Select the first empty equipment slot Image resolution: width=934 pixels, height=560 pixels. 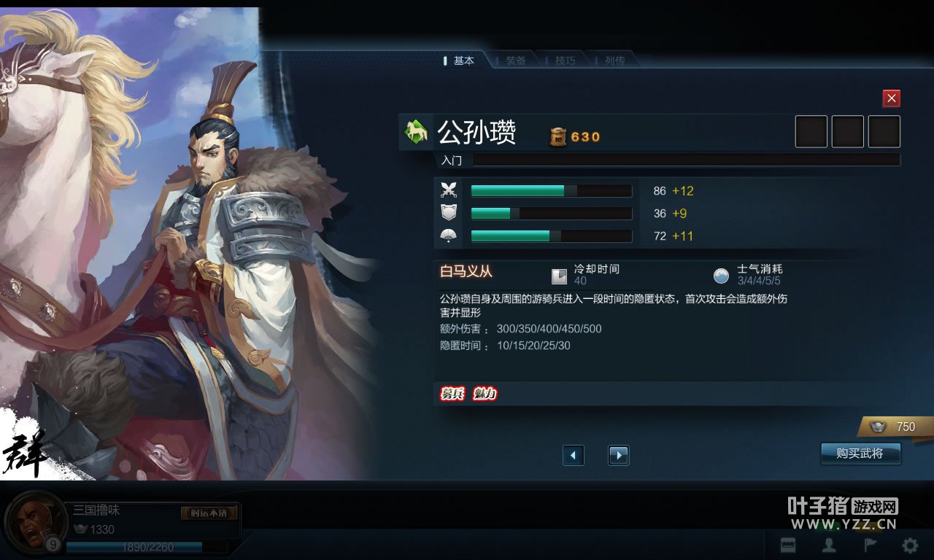(811, 132)
